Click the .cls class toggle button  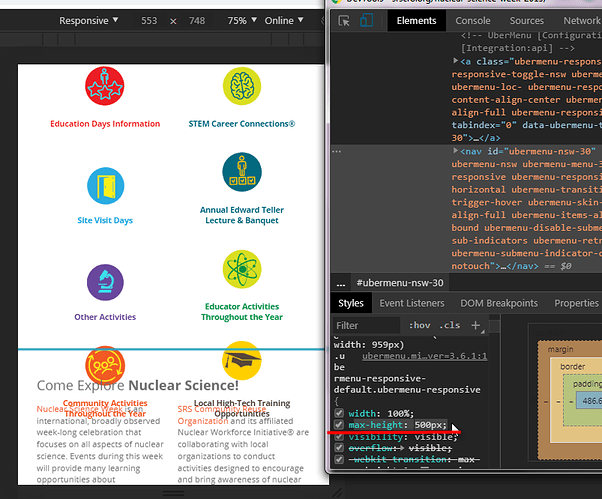tap(450, 325)
